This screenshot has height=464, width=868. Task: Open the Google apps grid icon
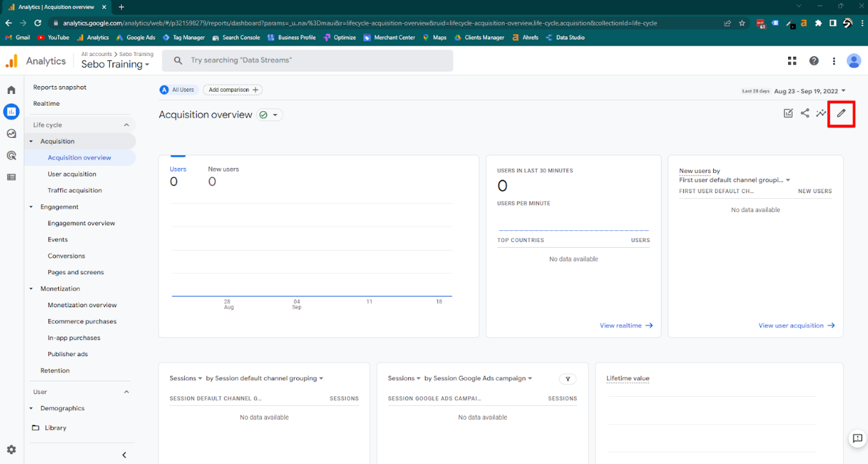pos(792,61)
